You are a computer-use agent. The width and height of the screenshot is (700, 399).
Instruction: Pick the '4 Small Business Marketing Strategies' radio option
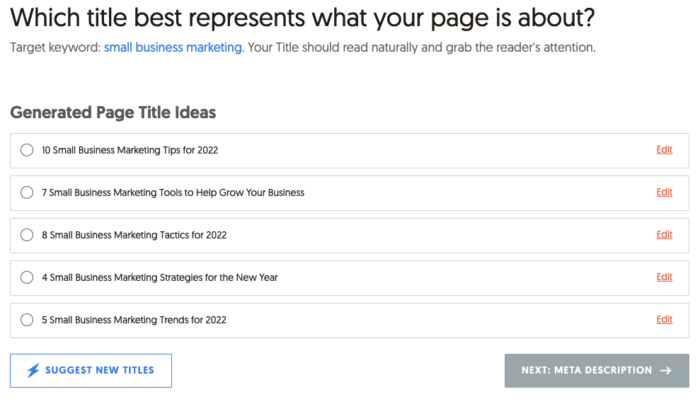27,277
